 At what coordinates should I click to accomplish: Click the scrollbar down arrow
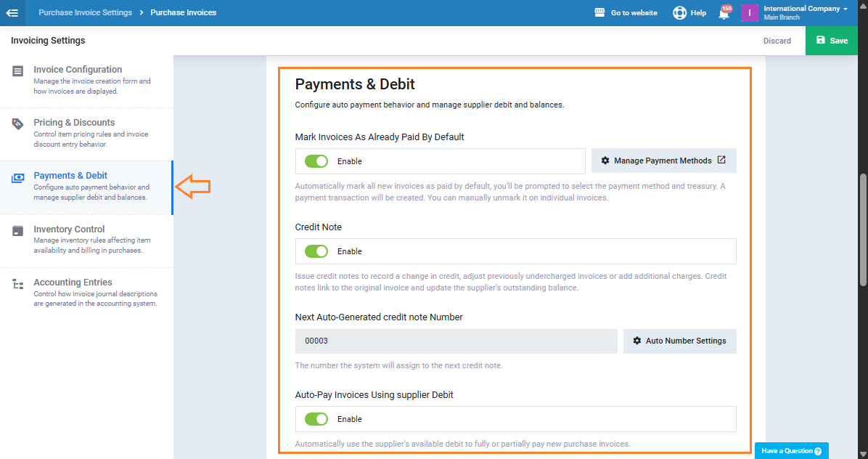(x=863, y=455)
